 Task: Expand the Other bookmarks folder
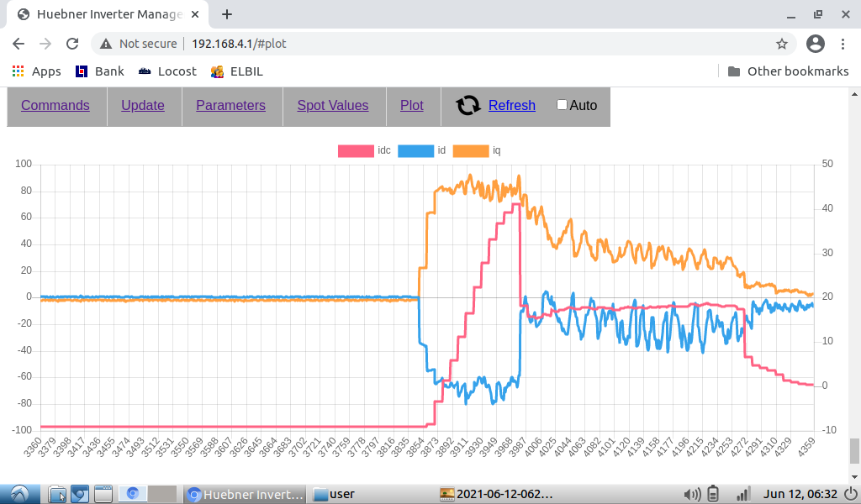pos(788,71)
